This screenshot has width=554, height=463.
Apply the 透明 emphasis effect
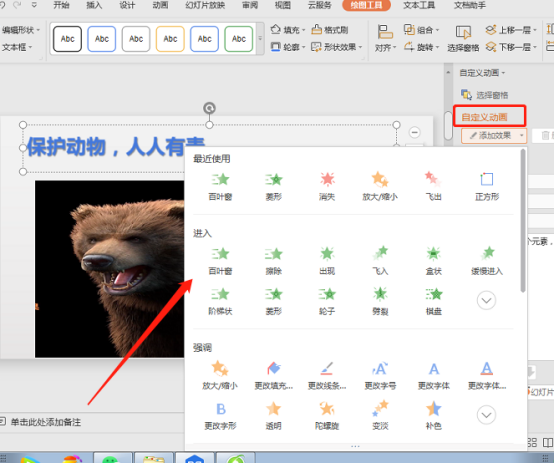pos(273,416)
